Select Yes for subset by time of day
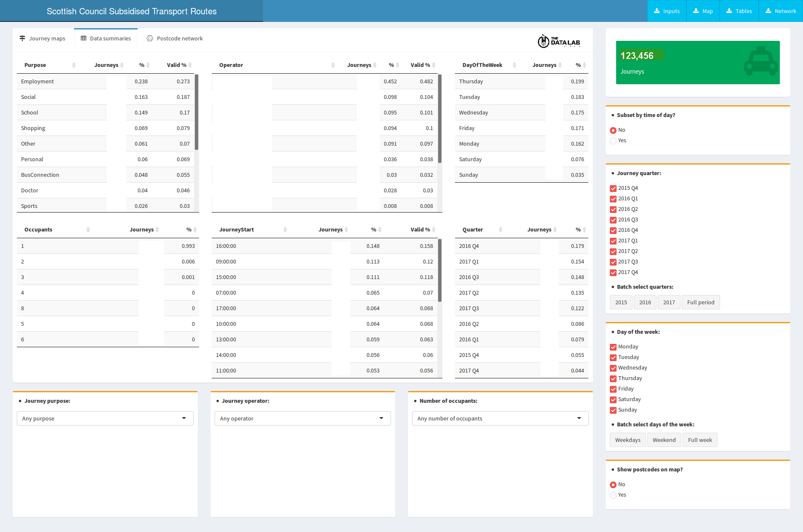803x532 pixels. pos(613,141)
